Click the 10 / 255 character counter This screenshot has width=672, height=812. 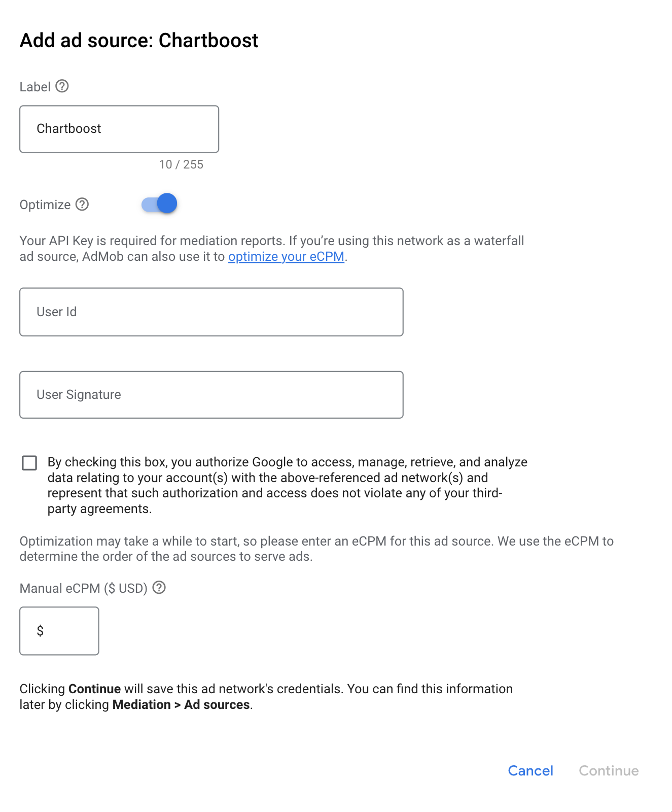click(x=181, y=164)
